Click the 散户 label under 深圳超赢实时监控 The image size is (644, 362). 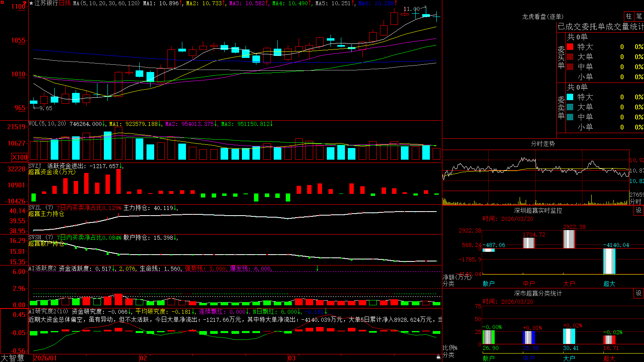coord(489,284)
